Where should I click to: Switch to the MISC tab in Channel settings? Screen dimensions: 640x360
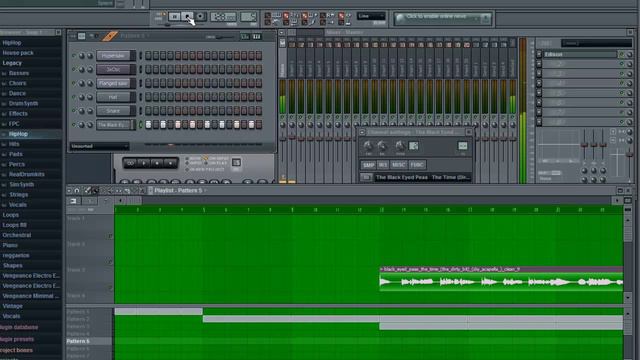tap(398, 165)
